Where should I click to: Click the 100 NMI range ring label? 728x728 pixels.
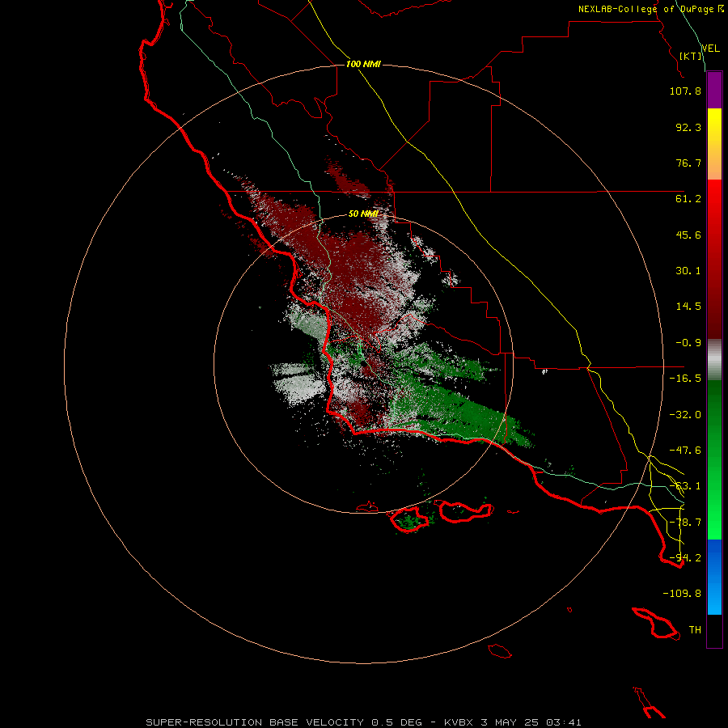(x=363, y=64)
